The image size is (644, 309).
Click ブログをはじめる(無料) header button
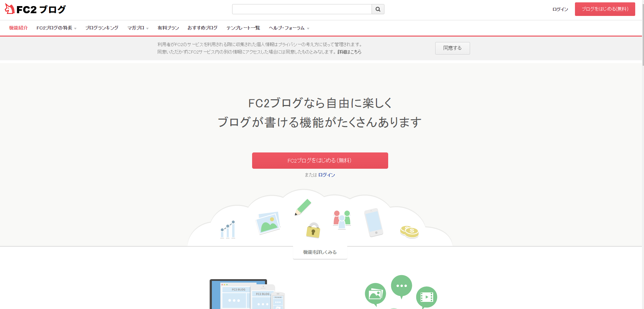click(x=605, y=9)
